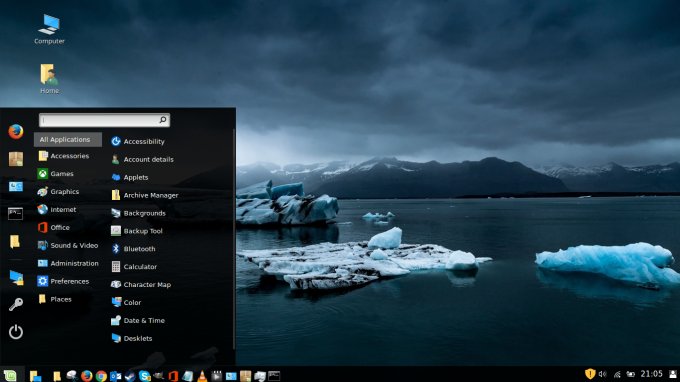Open the Office icon on the bottom panel

coord(173,375)
